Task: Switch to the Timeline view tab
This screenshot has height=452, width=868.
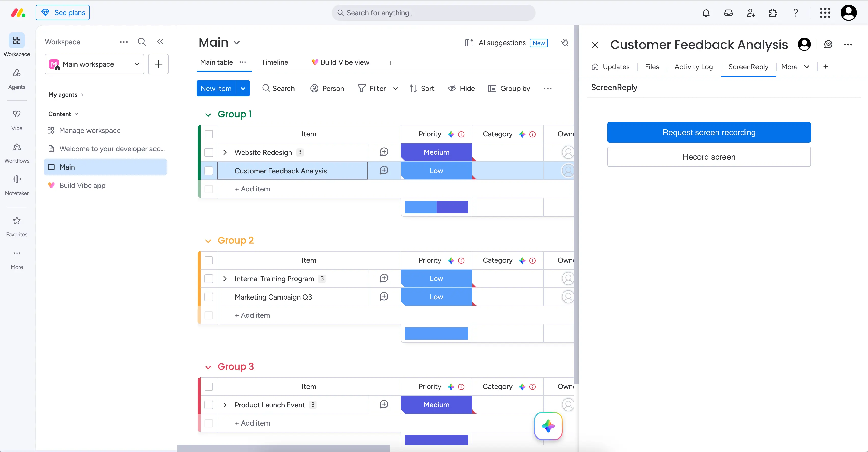Action: (x=275, y=62)
